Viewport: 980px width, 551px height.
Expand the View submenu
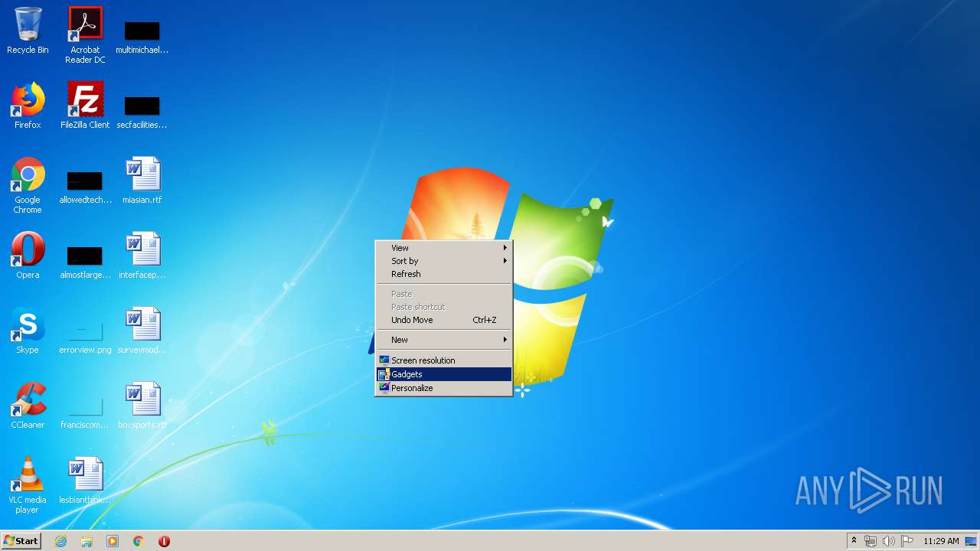pos(444,248)
